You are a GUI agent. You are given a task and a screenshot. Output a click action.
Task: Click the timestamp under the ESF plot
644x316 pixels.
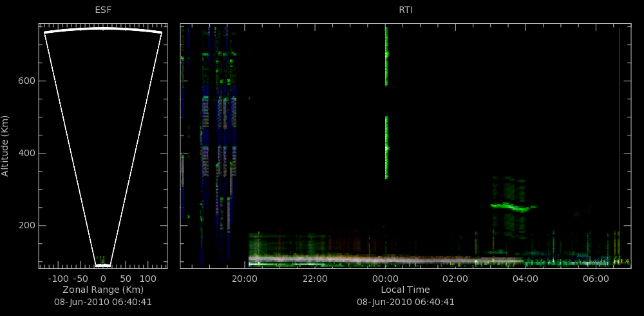pos(103,302)
